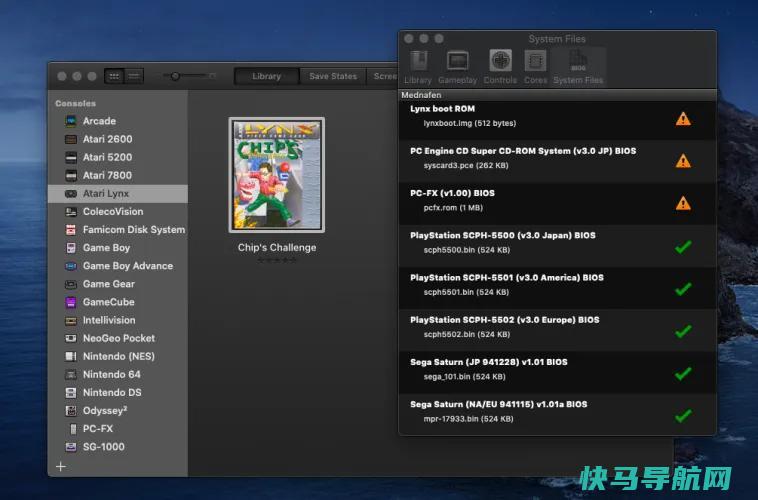Click the Mednafen section header
The width and height of the screenshot is (758, 500).
557,95
